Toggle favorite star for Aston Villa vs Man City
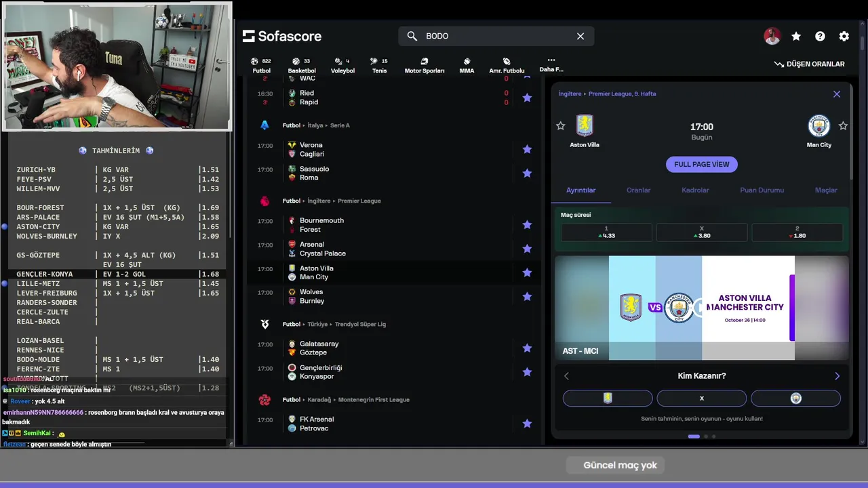Viewport: 868px width, 488px height. (527, 272)
